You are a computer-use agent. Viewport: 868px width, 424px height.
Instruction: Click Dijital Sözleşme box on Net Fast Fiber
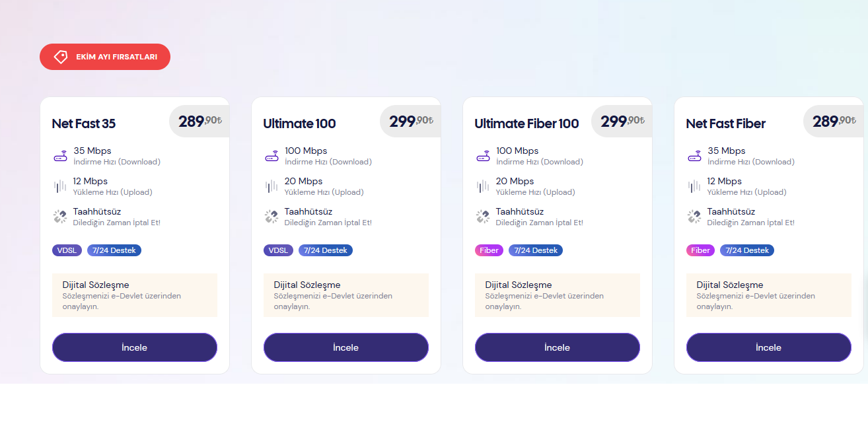[x=769, y=295]
